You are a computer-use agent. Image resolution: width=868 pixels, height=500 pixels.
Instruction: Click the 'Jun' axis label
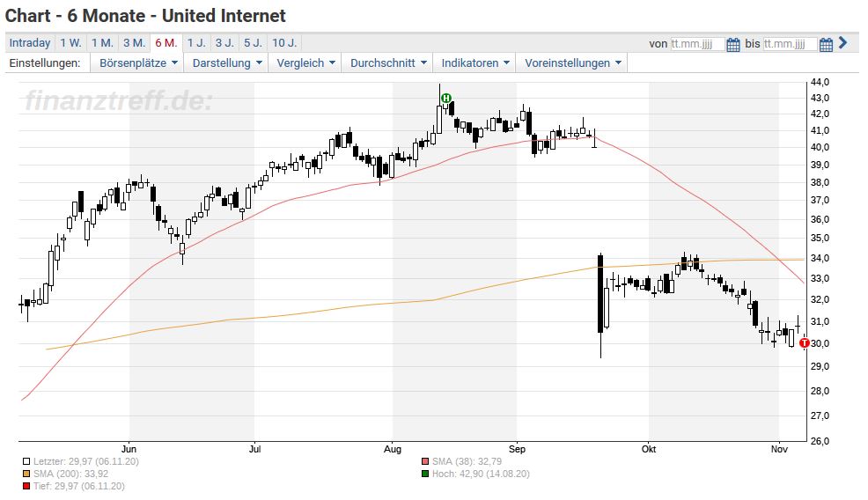(129, 449)
